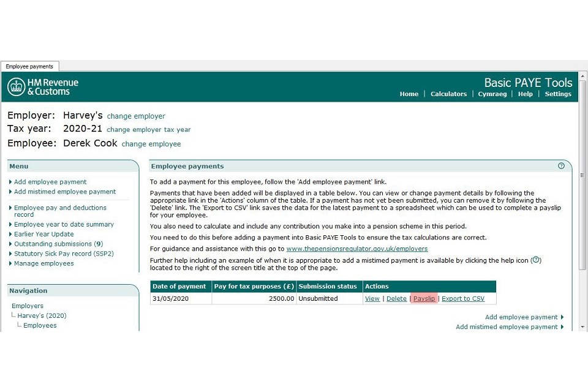Click the Payslip link for the 31/05/2020 payment

point(424,298)
